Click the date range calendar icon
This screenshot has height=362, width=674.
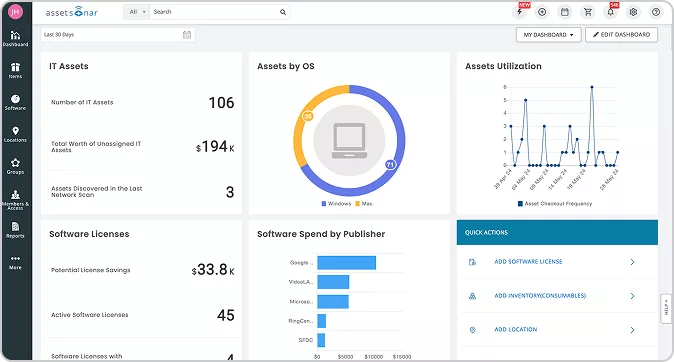(x=187, y=35)
